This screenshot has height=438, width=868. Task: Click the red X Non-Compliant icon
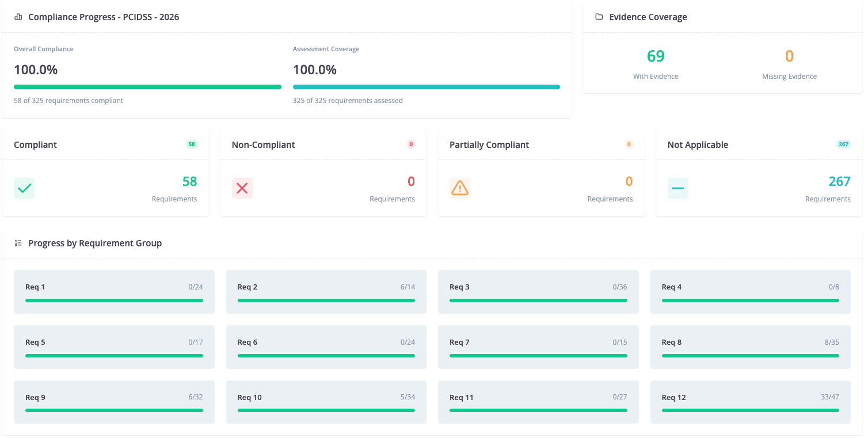click(242, 188)
